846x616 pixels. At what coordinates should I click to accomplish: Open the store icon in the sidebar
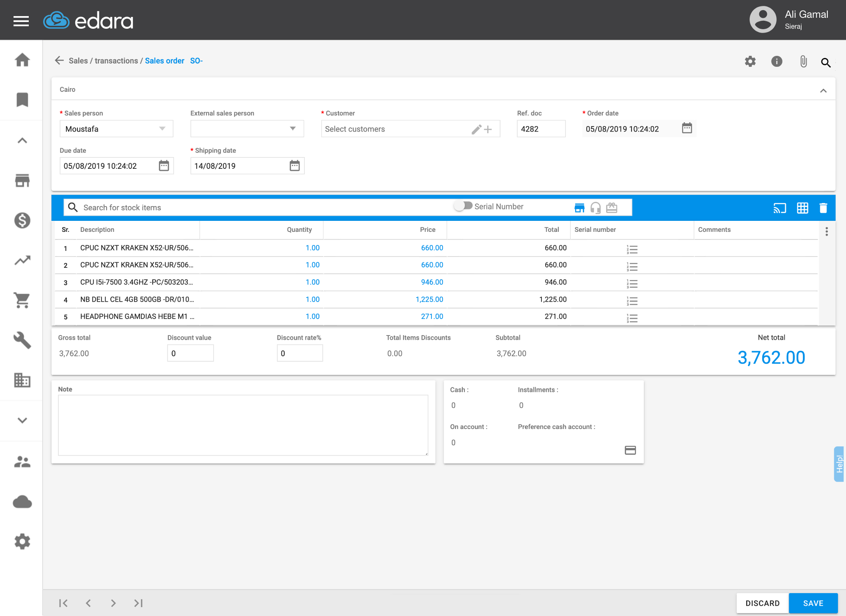[22, 181]
